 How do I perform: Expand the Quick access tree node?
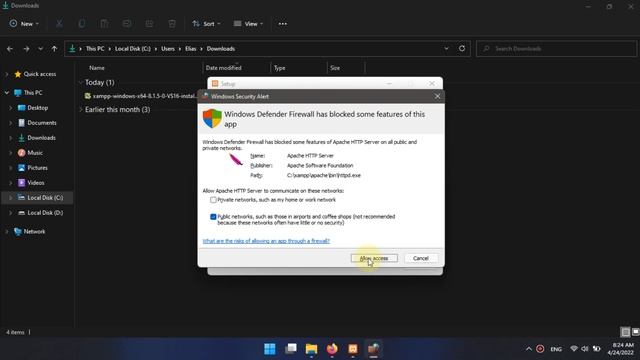pyautogui.click(x=7, y=74)
